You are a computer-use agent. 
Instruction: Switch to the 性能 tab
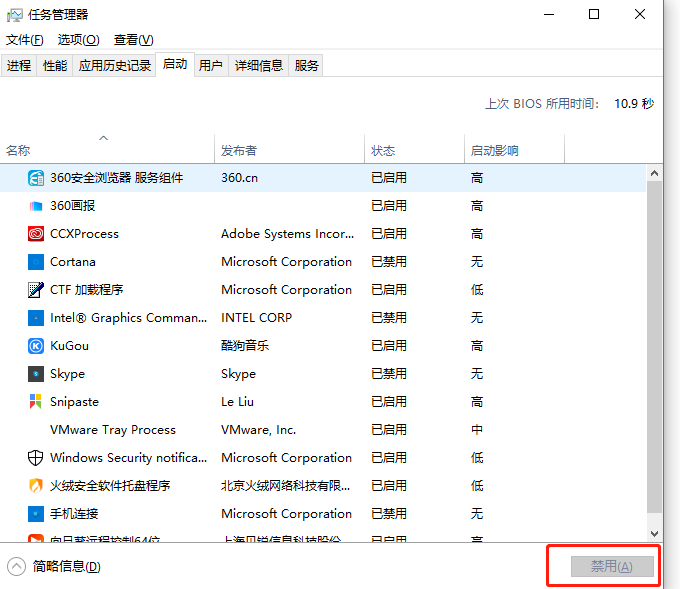tap(55, 66)
